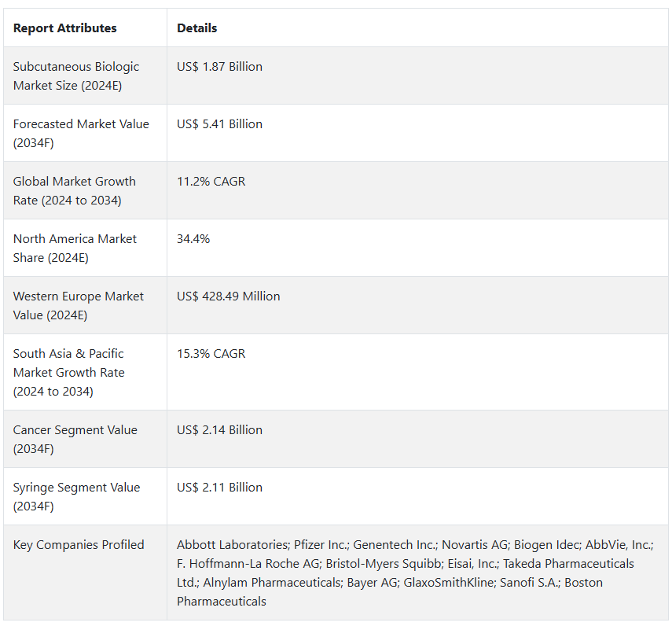Click the US$ 428.49 Million value
Screen dimensions: 672x626
pos(228,296)
